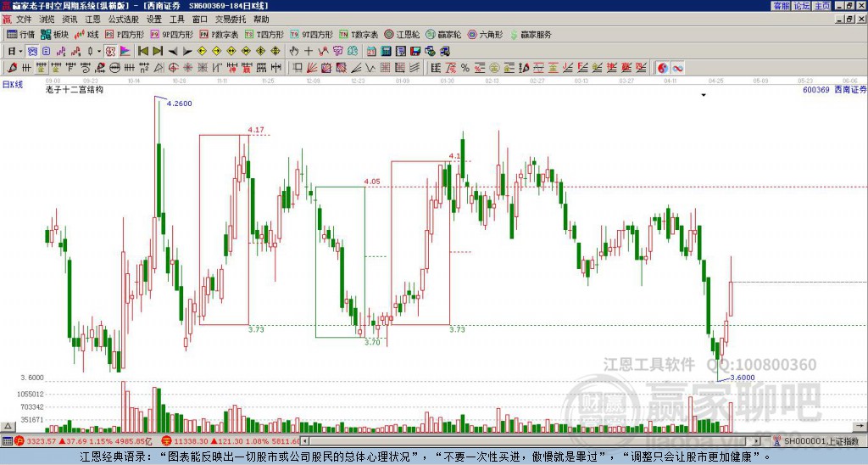Open the 公式选股 menu

(123, 20)
